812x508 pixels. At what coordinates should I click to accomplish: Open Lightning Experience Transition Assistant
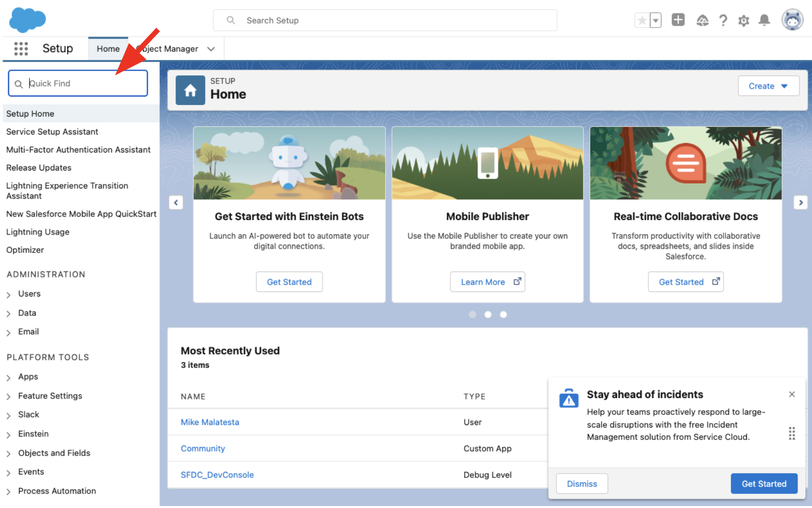(67, 190)
